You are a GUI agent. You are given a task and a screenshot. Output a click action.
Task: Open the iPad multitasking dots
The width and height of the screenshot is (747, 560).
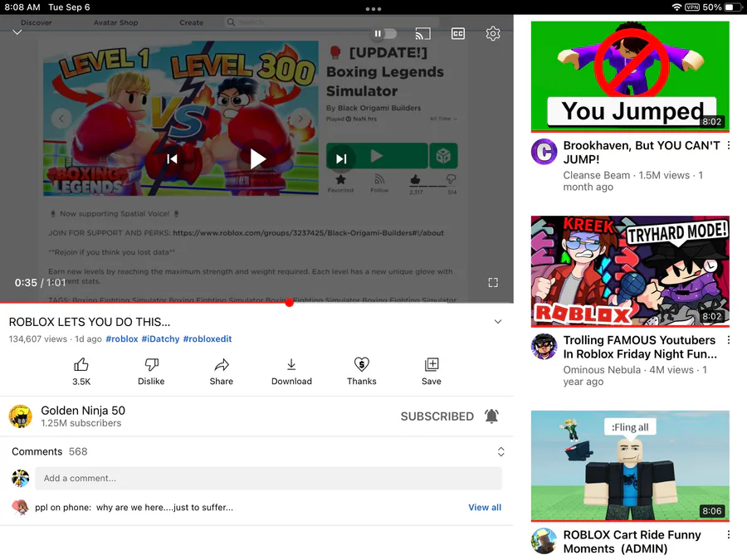tap(373, 9)
